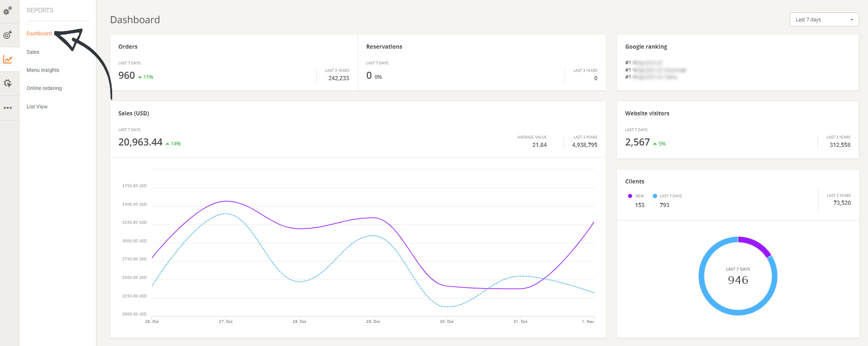Open the setup gears icon in sidebar
The image size is (868, 346).
tap(8, 10)
